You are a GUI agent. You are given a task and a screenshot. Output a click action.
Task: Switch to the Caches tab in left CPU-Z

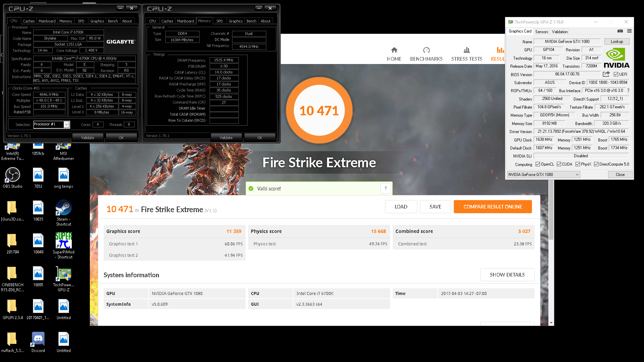(29, 21)
